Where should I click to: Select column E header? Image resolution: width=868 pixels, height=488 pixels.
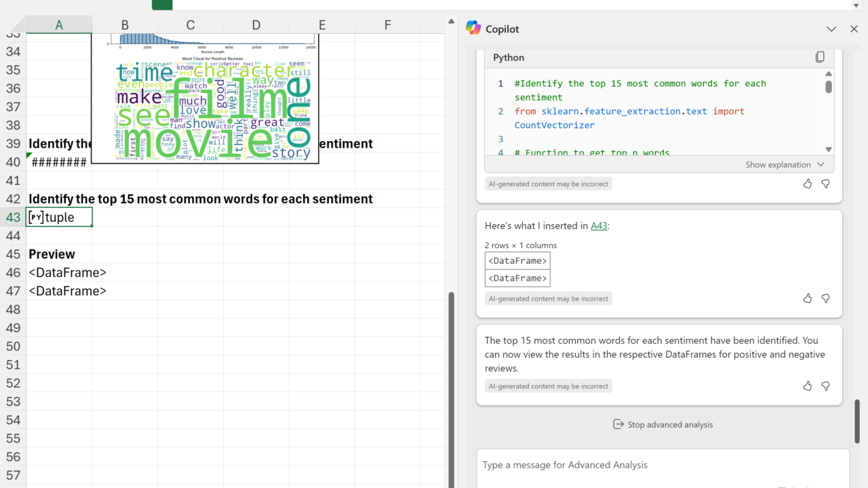click(321, 25)
